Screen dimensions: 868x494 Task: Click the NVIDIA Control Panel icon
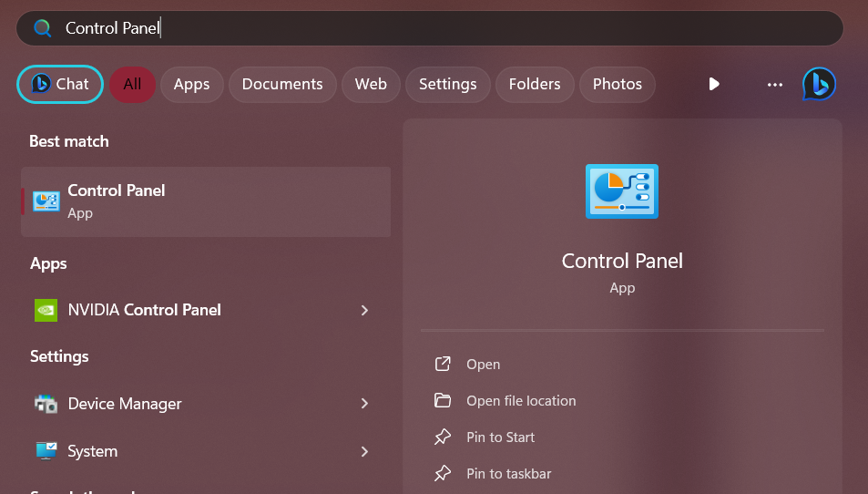[x=46, y=310]
